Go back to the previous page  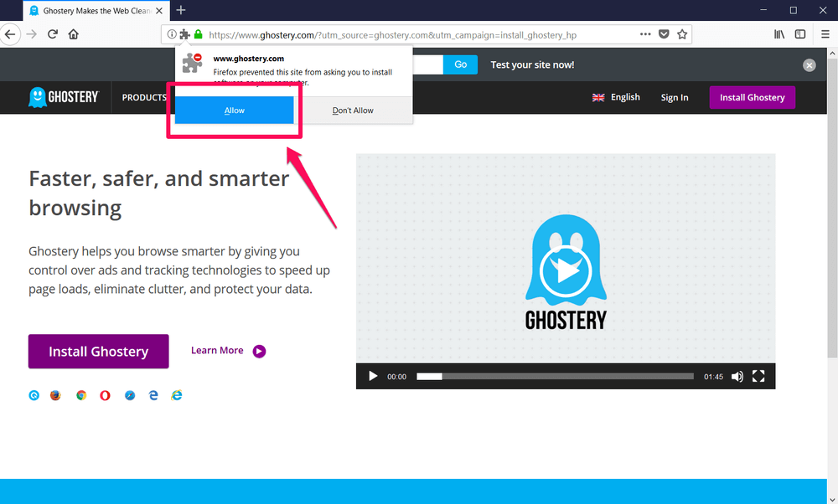coord(10,34)
